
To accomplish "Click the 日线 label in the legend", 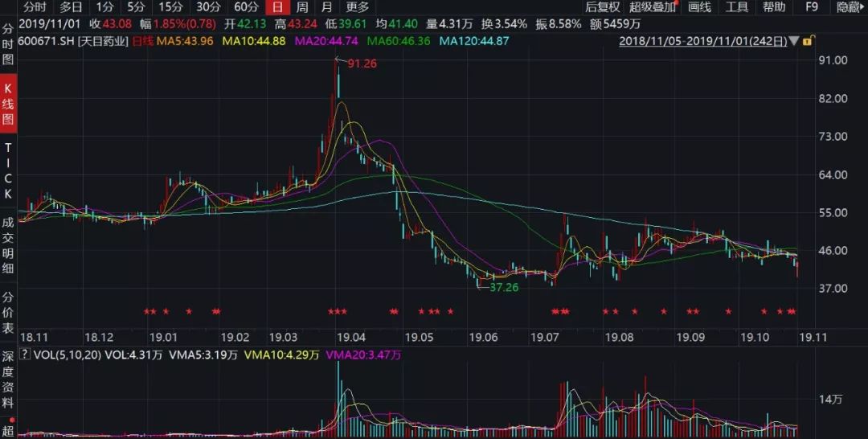I will coord(143,41).
